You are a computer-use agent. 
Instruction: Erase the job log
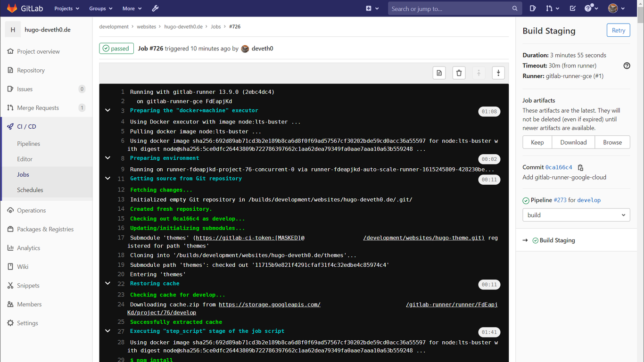pos(459,73)
